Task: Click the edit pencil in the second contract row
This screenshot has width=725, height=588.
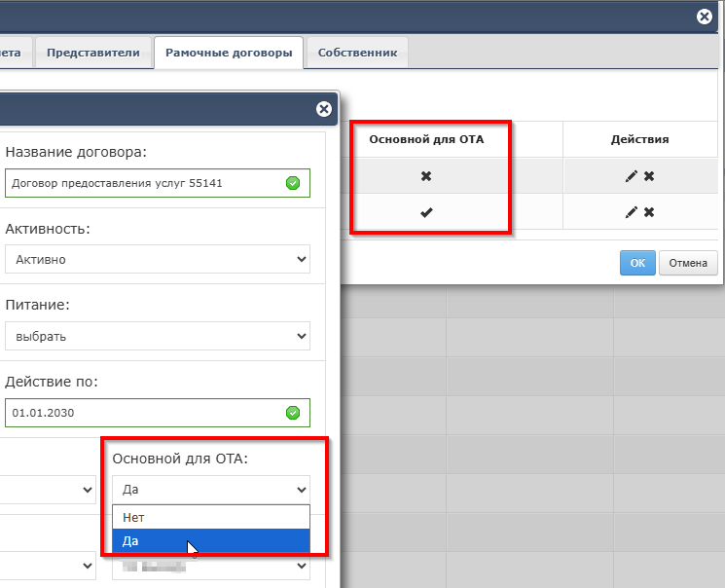Action: pos(631,212)
